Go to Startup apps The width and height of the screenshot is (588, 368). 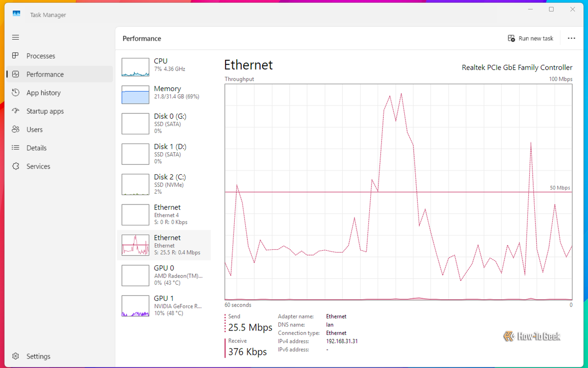click(45, 111)
